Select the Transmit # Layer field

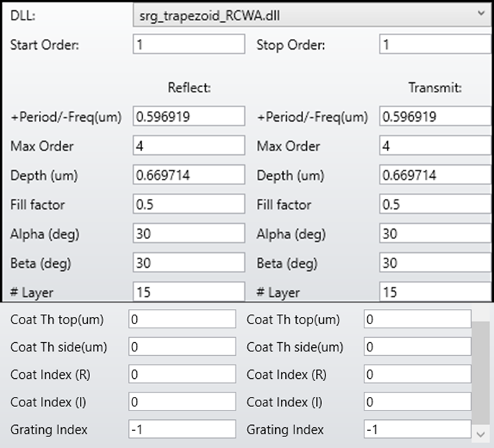[435, 292]
